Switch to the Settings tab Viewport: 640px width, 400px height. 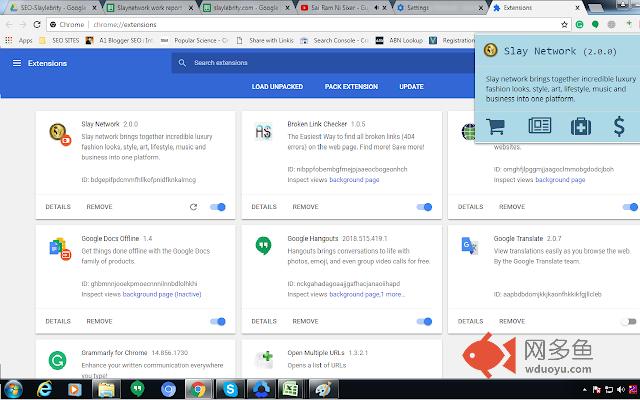tap(439, 7)
